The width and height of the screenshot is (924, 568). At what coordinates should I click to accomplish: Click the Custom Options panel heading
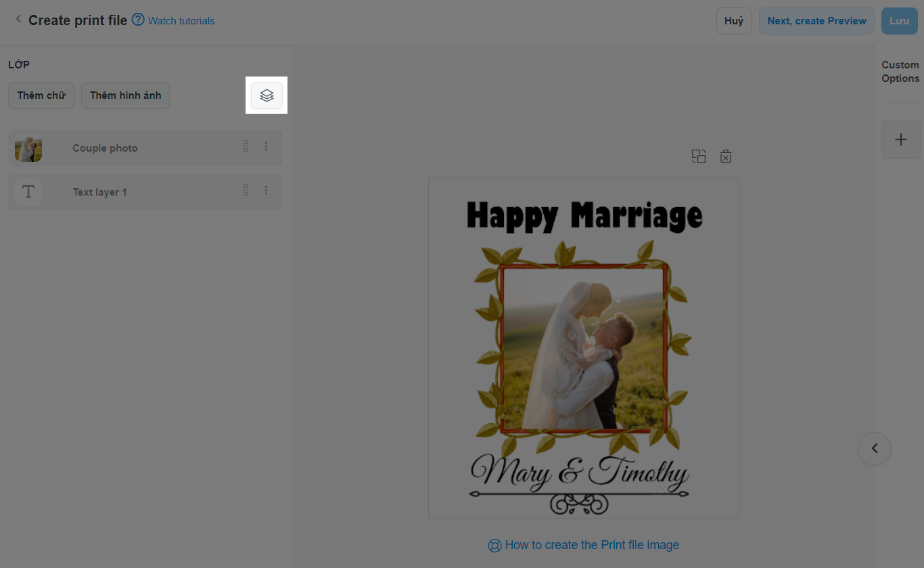(900, 72)
